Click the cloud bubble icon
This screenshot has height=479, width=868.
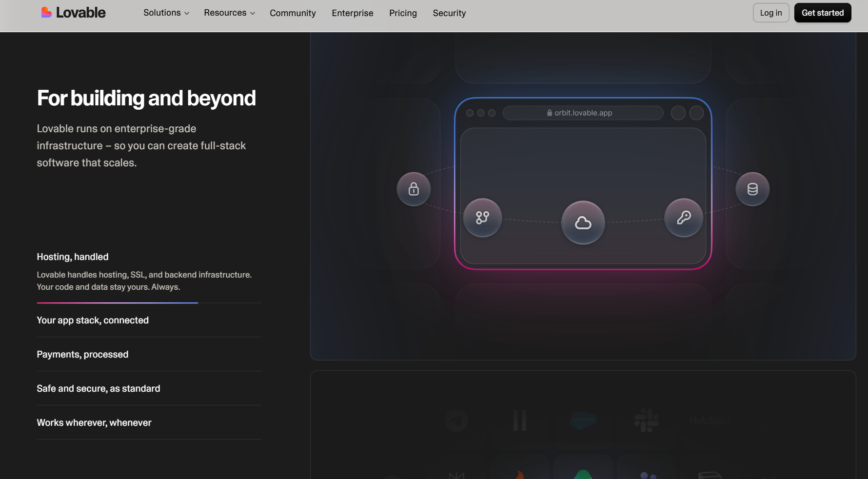583,222
